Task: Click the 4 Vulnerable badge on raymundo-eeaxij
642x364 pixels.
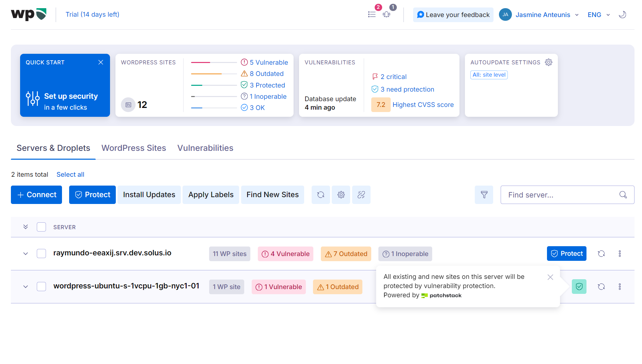Action: (285, 254)
